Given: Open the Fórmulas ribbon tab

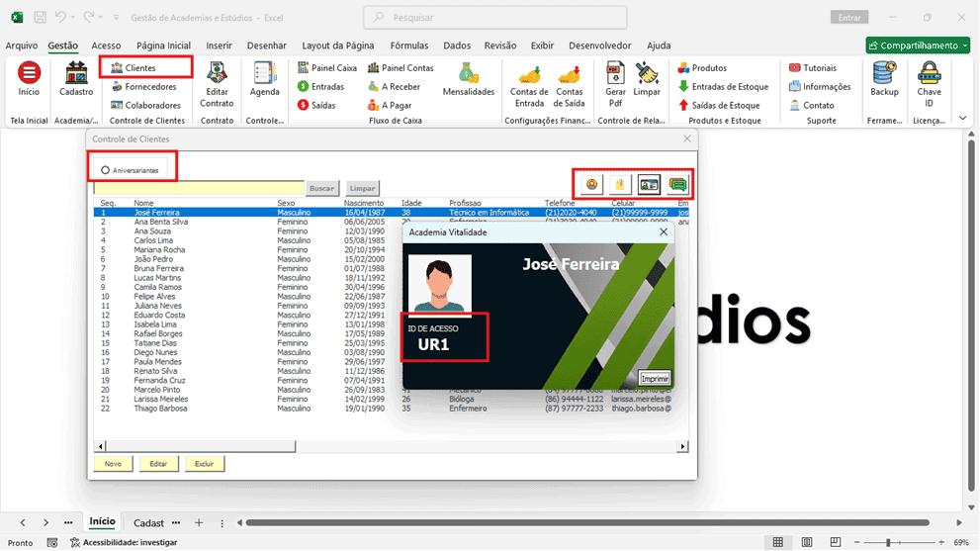Looking at the screenshot, I should click(409, 46).
